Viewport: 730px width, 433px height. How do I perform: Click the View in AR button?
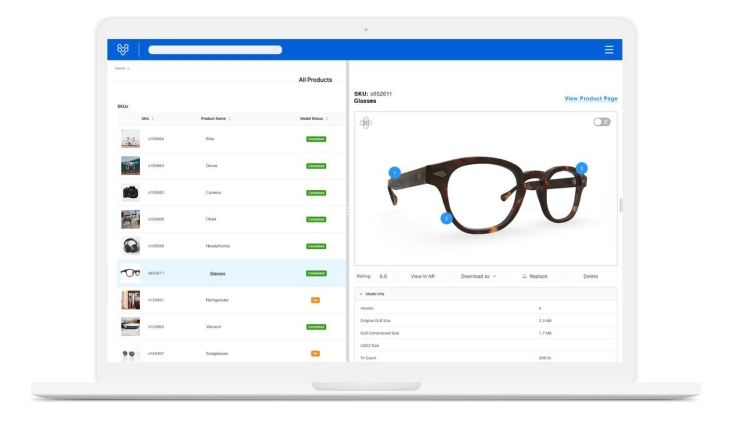423,277
